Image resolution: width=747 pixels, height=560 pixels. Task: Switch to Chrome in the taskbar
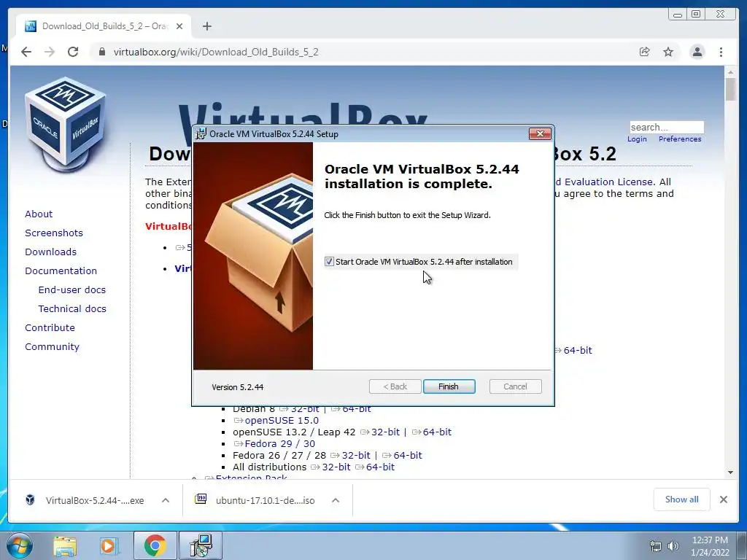tap(155, 546)
